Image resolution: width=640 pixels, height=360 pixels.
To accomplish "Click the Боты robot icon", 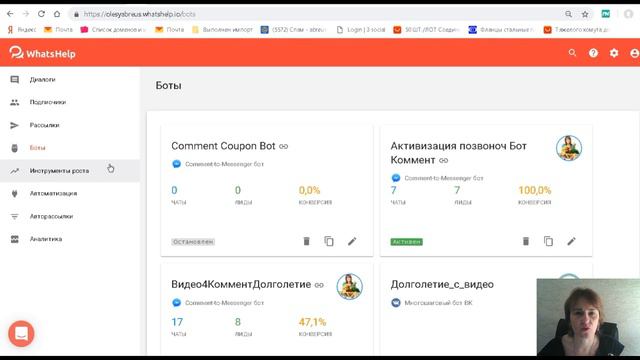I will (x=15, y=148).
